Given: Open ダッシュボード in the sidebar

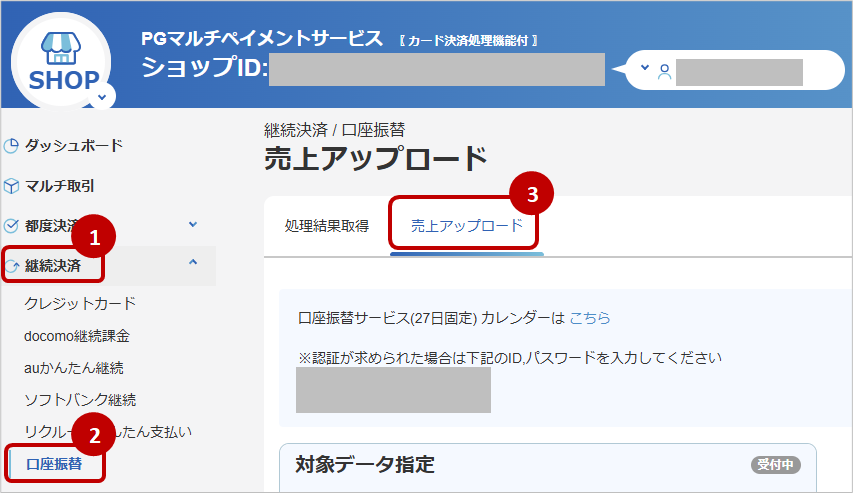Looking at the screenshot, I should click(74, 145).
